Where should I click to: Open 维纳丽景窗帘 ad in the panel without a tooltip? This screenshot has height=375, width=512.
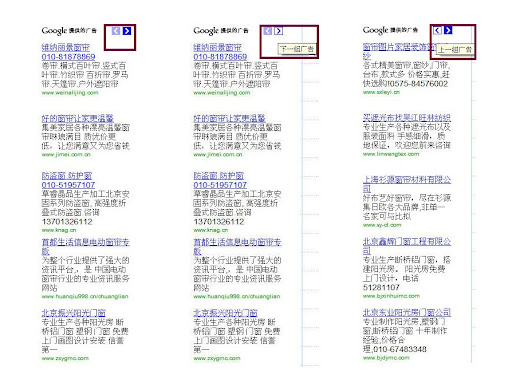click(68, 52)
